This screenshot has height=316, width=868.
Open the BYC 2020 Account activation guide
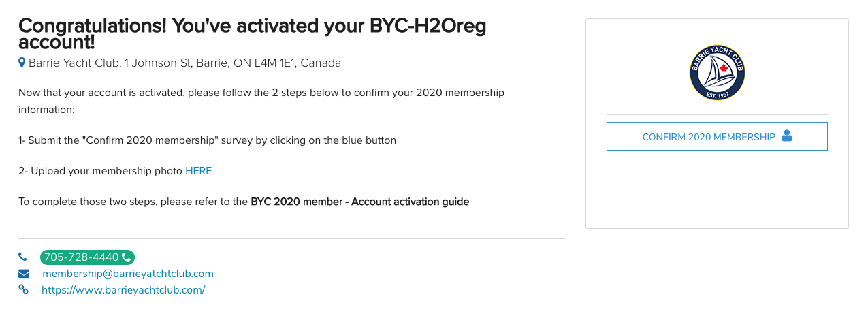click(x=359, y=202)
